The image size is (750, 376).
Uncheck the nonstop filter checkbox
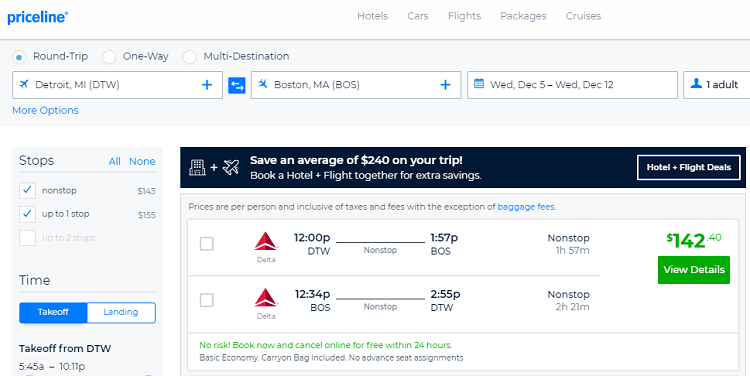point(27,190)
